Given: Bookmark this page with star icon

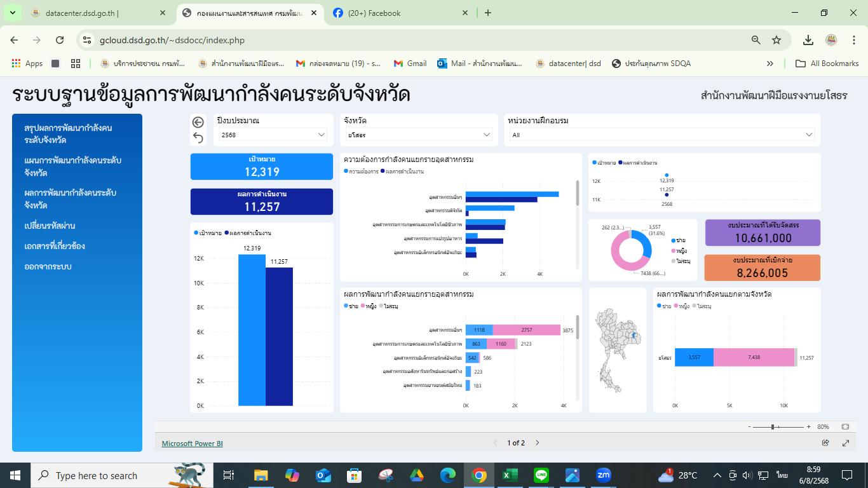Looking at the screenshot, I should click(776, 40).
